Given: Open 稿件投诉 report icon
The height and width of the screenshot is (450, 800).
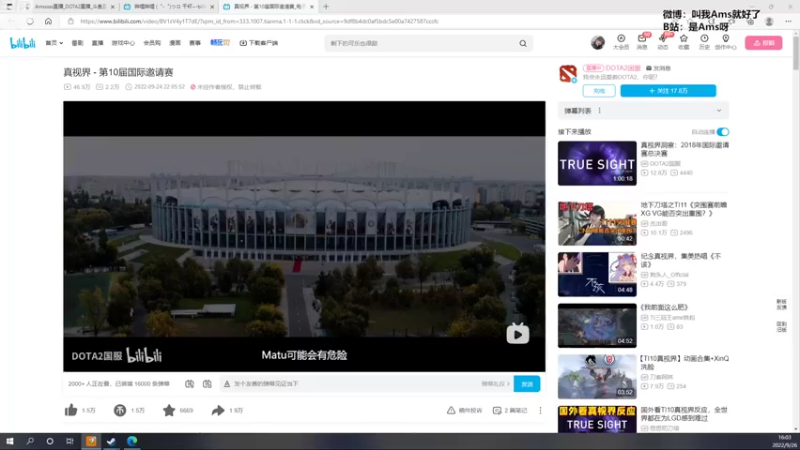Looking at the screenshot, I should coord(451,410).
